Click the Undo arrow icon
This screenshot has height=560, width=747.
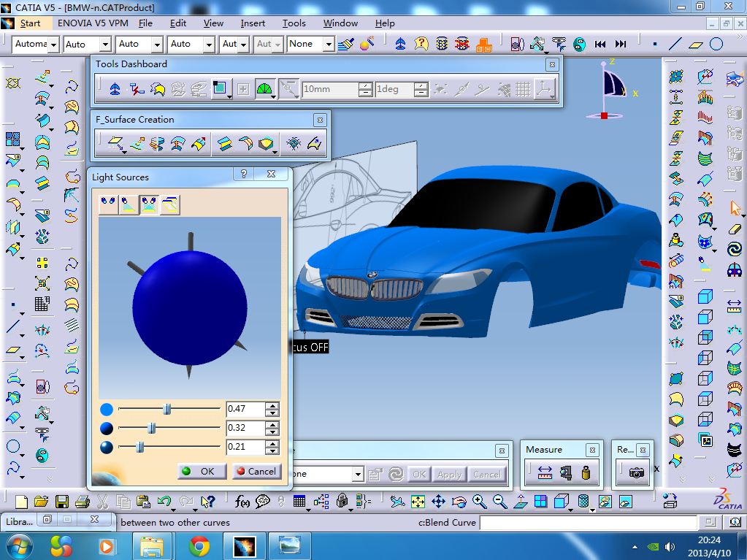point(164,502)
